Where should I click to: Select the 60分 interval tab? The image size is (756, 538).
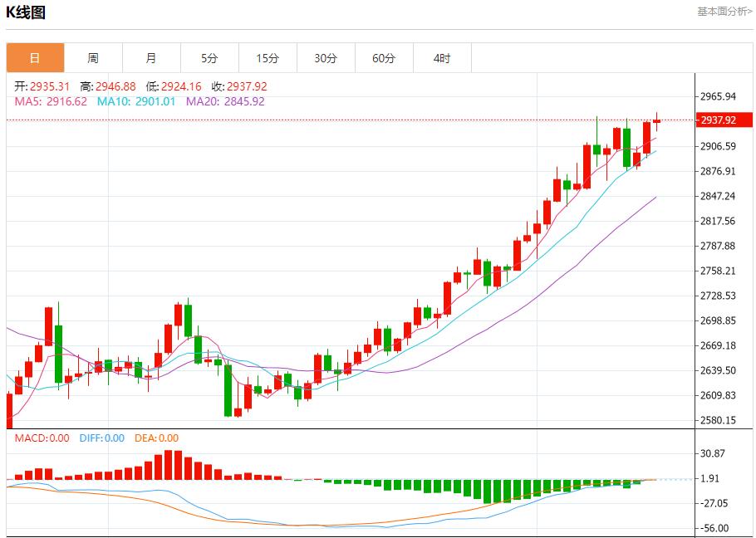point(384,58)
